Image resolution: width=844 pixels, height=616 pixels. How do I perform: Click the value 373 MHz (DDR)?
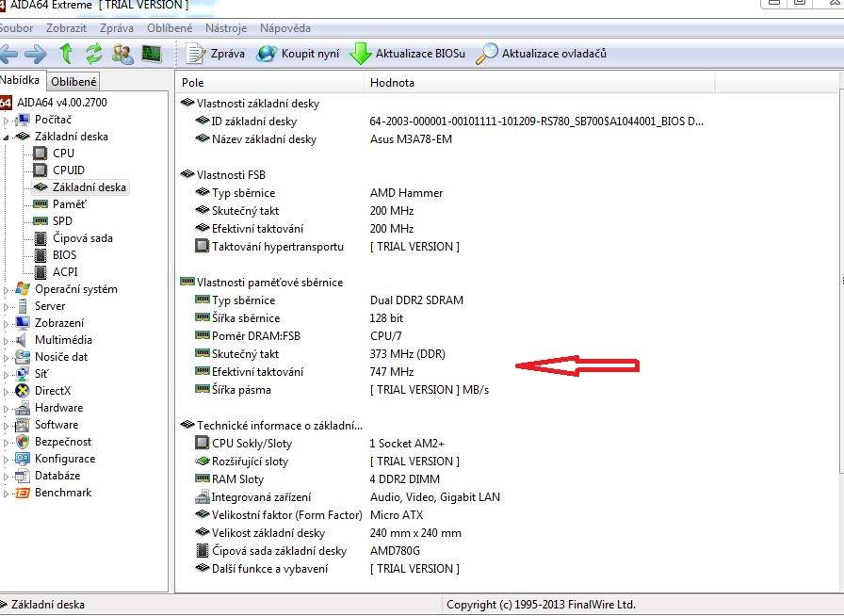pyautogui.click(x=408, y=354)
